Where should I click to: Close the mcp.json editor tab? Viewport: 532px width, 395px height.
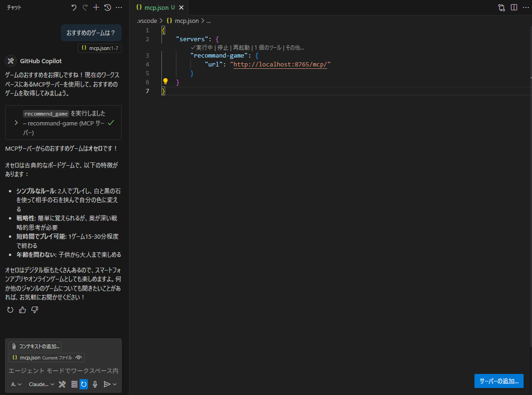pyautogui.click(x=182, y=7)
